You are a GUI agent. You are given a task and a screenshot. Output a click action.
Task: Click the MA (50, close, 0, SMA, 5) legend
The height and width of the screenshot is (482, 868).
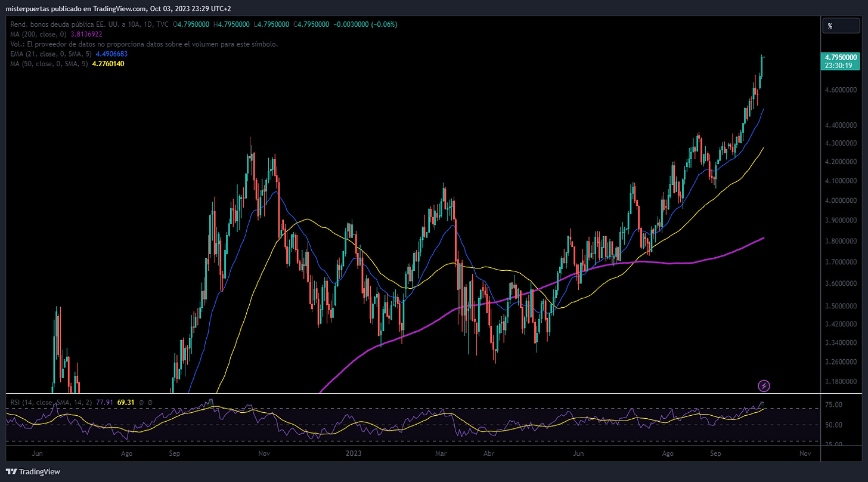(49, 63)
